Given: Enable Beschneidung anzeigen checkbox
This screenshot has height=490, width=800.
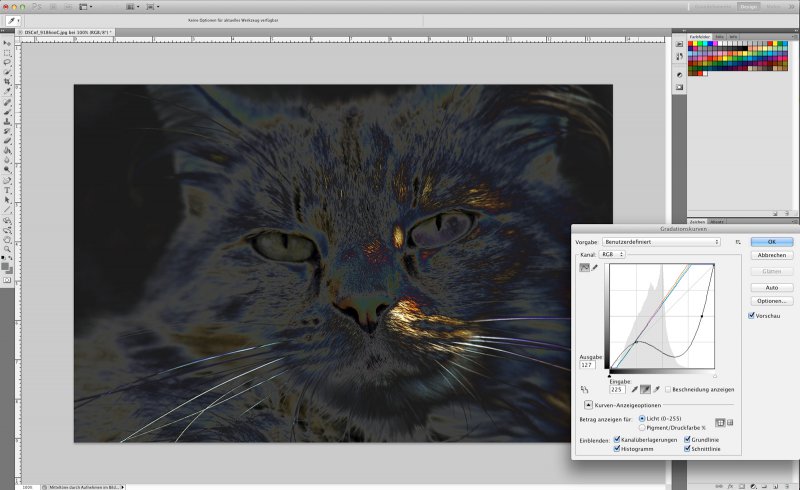Looking at the screenshot, I should [x=668, y=389].
